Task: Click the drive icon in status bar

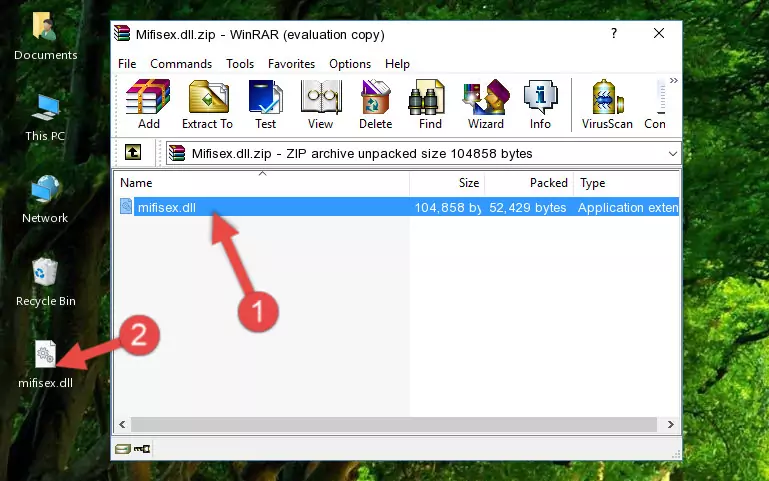Action: tap(123, 449)
